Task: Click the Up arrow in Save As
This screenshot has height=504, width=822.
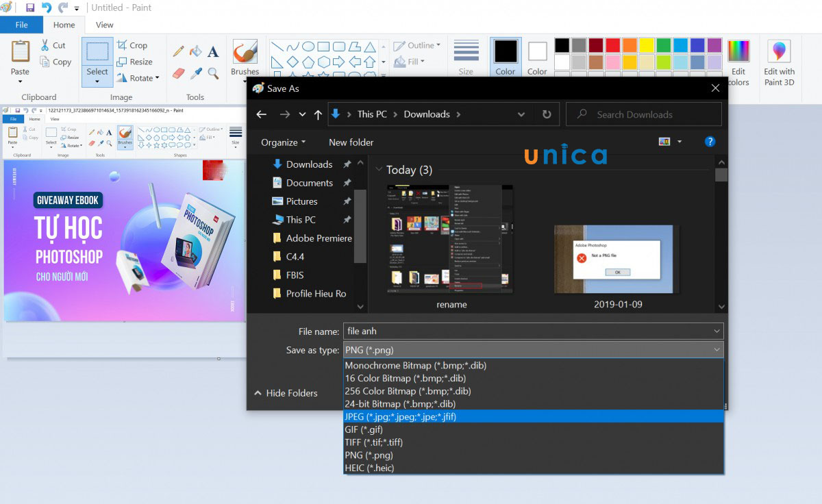Action: (318, 114)
